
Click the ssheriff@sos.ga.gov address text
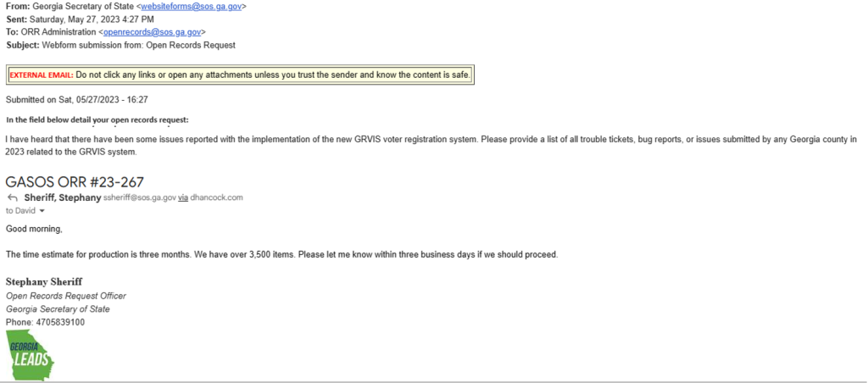click(x=140, y=197)
